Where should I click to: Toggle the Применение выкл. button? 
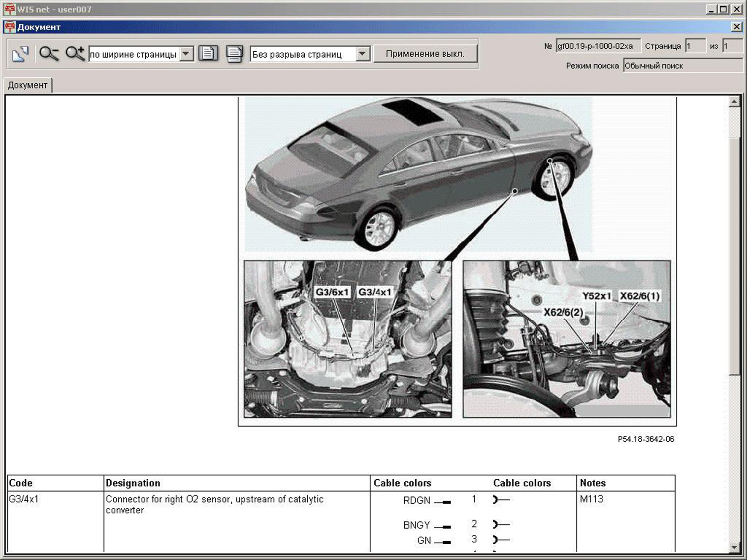pos(425,54)
